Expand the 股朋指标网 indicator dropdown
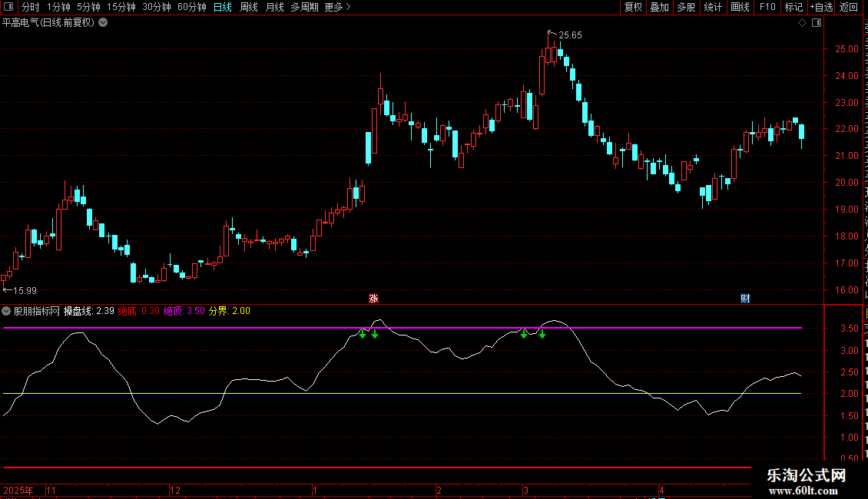The image size is (868, 499). pos(6,311)
